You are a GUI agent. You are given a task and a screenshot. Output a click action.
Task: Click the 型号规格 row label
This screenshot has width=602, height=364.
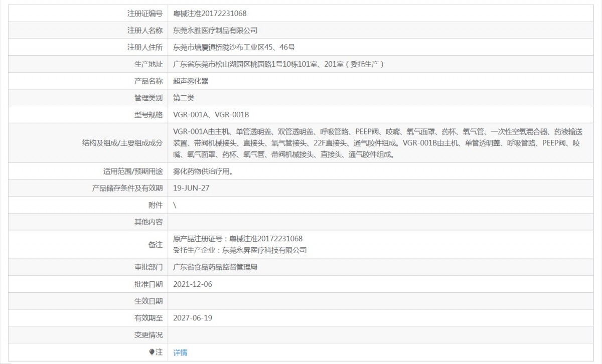(x=148, y=115)
